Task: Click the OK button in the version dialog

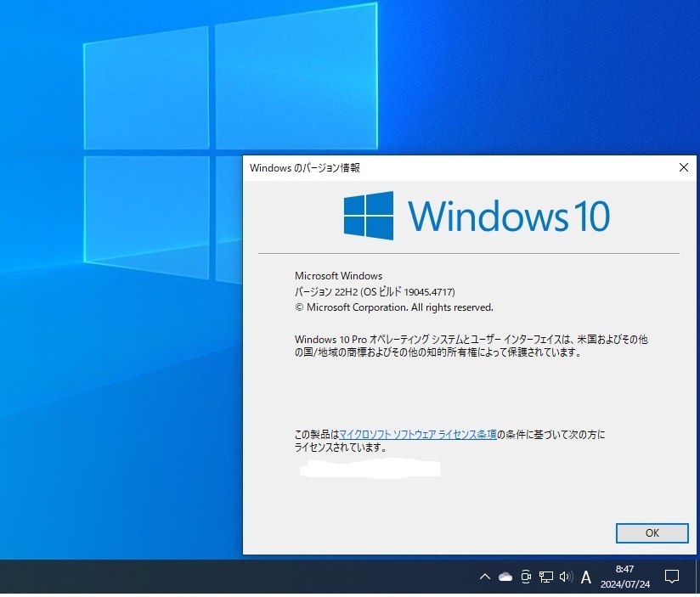Action: pos(652,533)
